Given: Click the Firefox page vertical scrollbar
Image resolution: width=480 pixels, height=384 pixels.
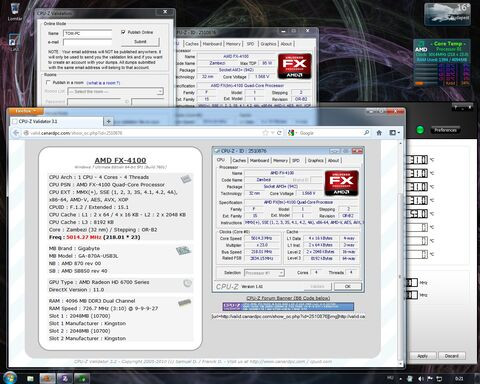Looking at the screenshot, I should 400,250.
